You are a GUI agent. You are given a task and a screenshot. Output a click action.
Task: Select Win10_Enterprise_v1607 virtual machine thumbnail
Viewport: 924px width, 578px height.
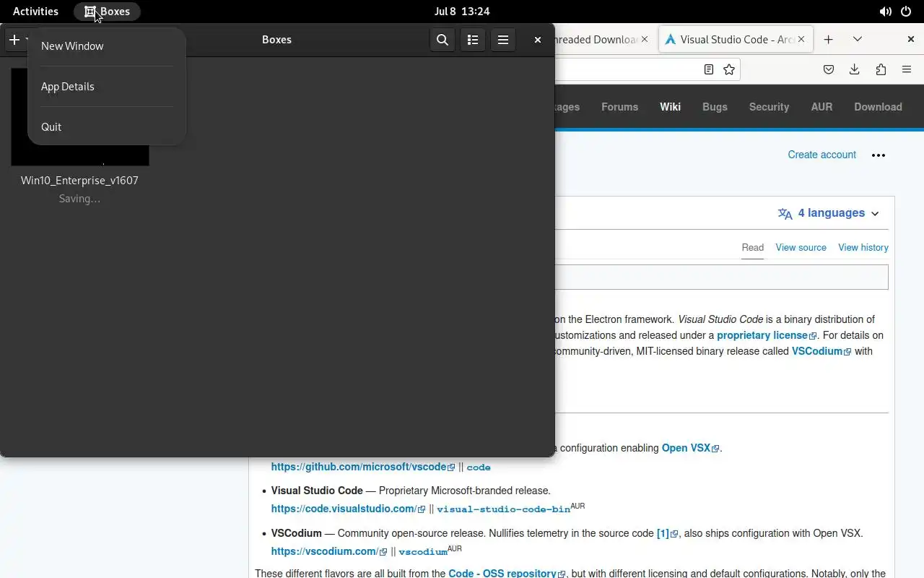79,117
